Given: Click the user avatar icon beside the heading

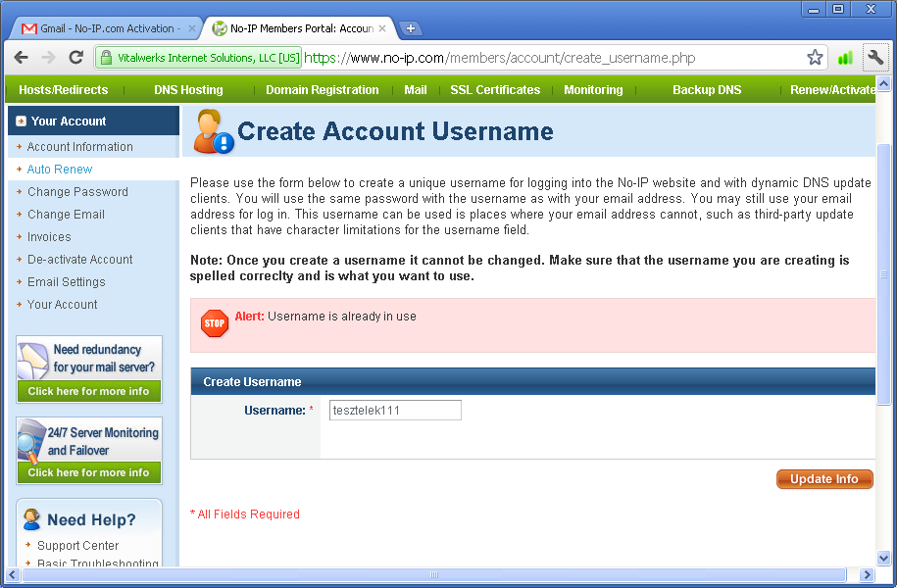Looking at the screenshot, I should (212, 131).
